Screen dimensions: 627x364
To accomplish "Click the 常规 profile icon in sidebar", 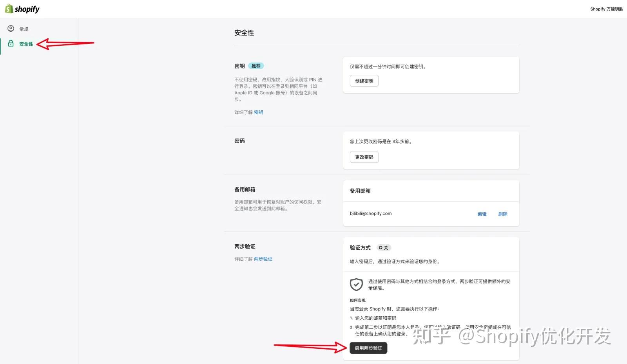I will click(x=11, y=29).
